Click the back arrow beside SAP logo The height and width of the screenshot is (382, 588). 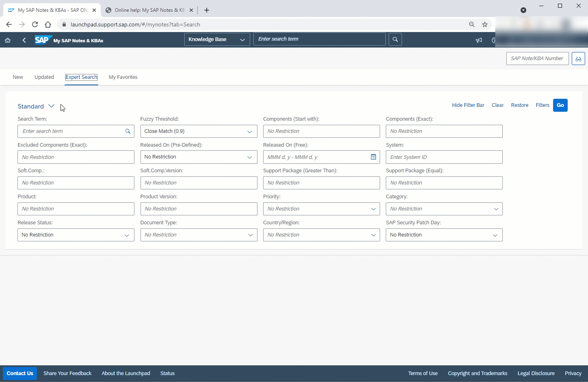pyautogui.click(x=24, y=40)
